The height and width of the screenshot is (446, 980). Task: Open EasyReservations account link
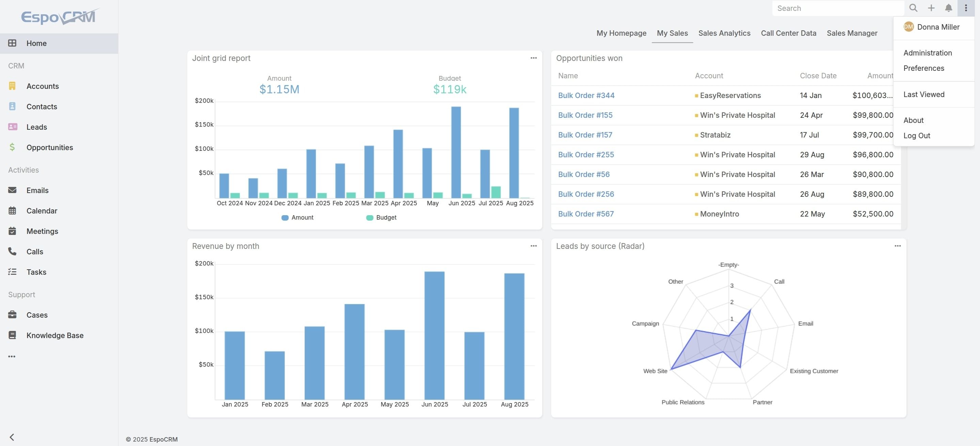click(x=730, y=95)
